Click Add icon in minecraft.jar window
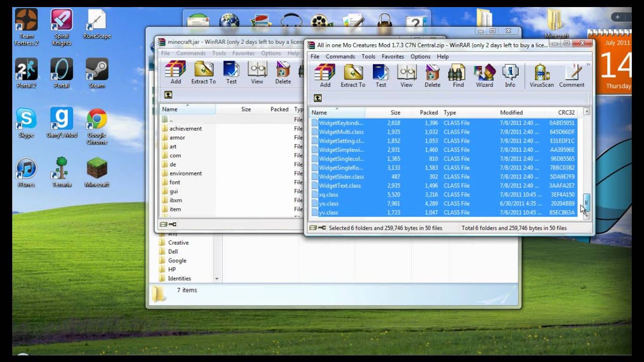The image size is (644, 362). (x=176, y=73)
